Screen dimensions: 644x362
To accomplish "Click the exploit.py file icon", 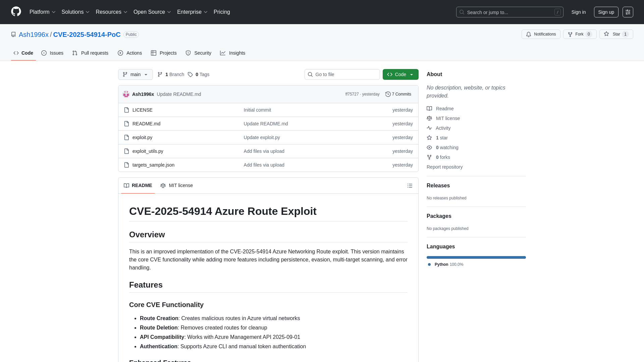I will click(x=126, y=137).
